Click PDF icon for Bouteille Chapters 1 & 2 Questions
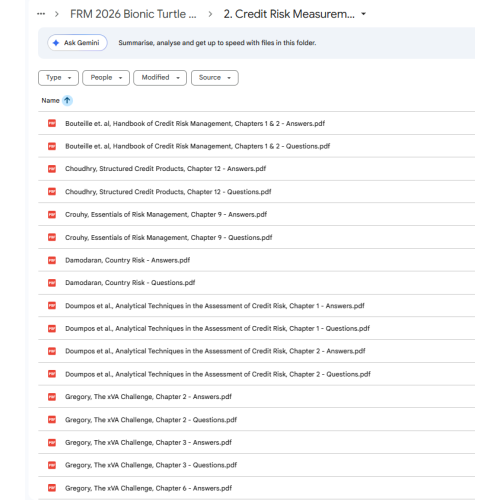The height and width of the screenshot is (500, 500). [52, 146]
